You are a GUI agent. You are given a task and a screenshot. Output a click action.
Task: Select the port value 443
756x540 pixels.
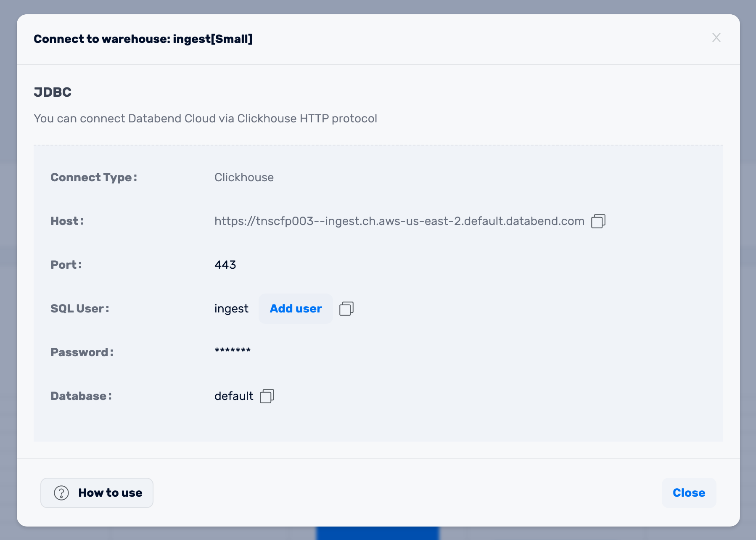point(225,265)
